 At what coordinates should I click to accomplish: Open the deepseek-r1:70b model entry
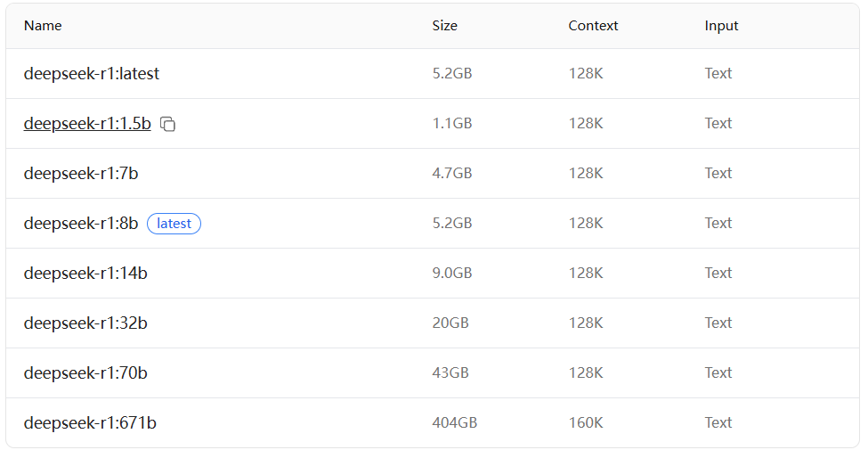(x=85, y=373)
